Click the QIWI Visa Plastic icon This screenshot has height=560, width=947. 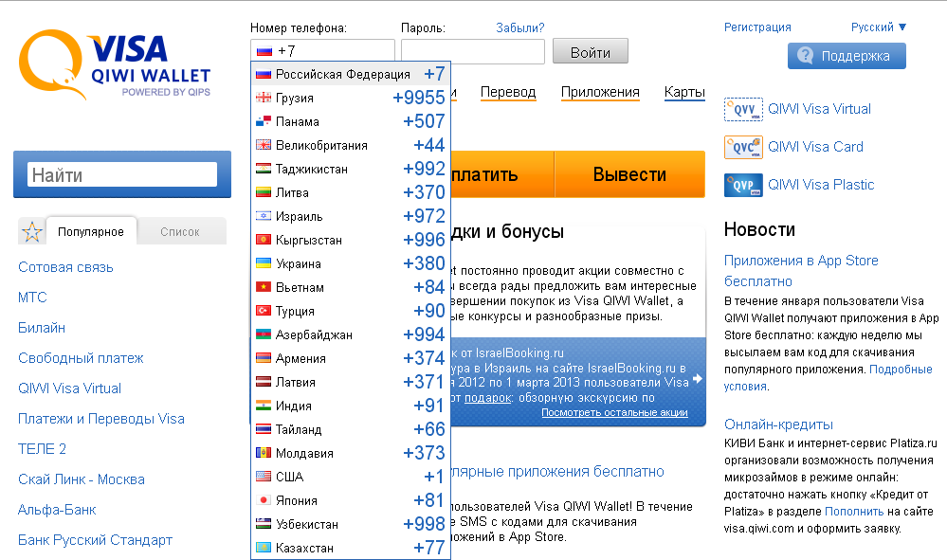point(742,185)
